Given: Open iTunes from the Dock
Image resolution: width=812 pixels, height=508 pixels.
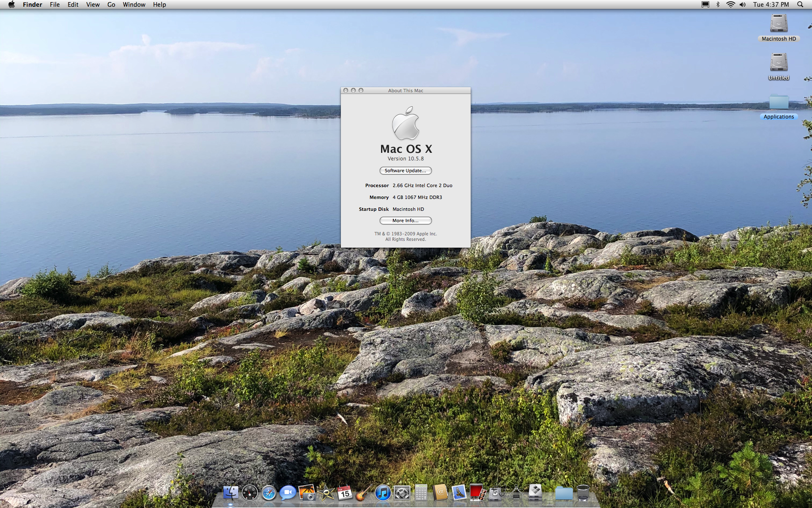Looking at the screenshot, I should click(383, 493).
